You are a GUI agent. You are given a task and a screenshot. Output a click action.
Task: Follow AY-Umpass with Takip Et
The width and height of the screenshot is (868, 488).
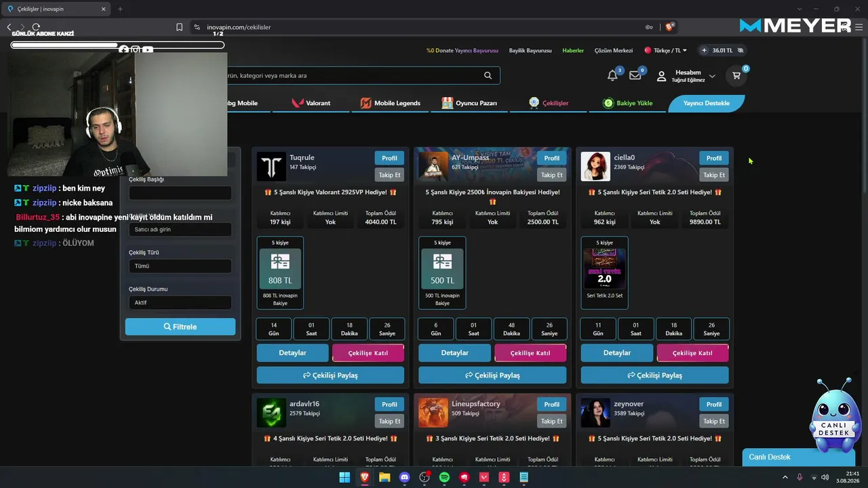click(x=552, y=175)
